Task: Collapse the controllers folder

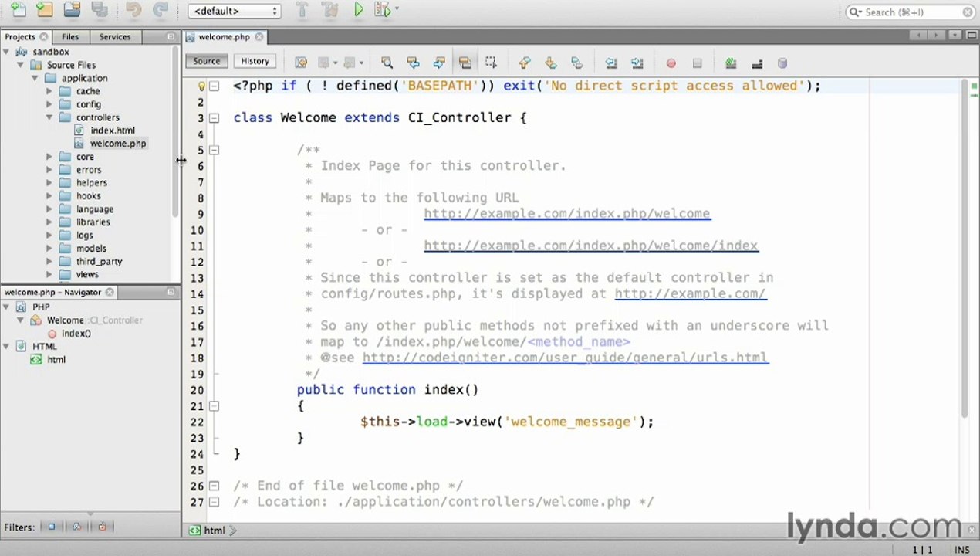Action: click(x=49, y=117)
